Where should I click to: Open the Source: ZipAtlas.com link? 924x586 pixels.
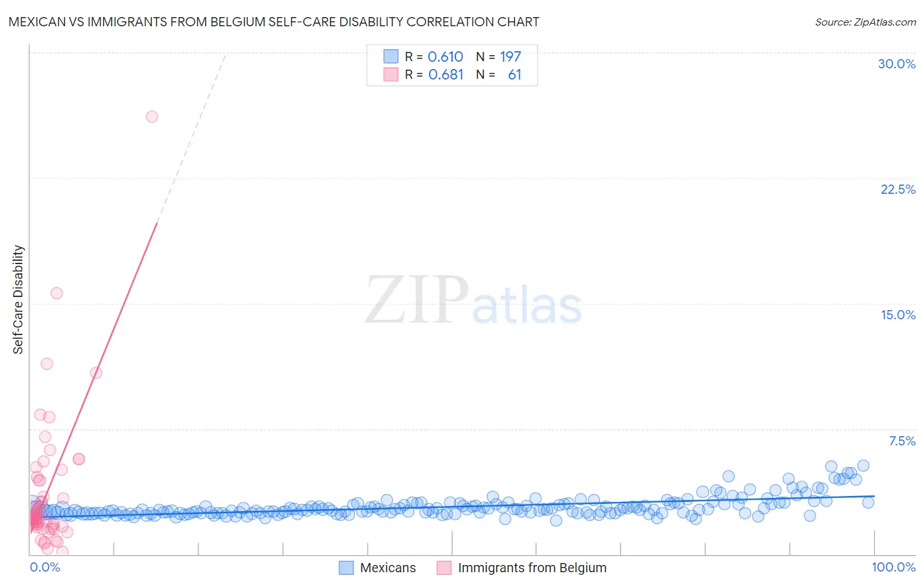pos(866,22)
